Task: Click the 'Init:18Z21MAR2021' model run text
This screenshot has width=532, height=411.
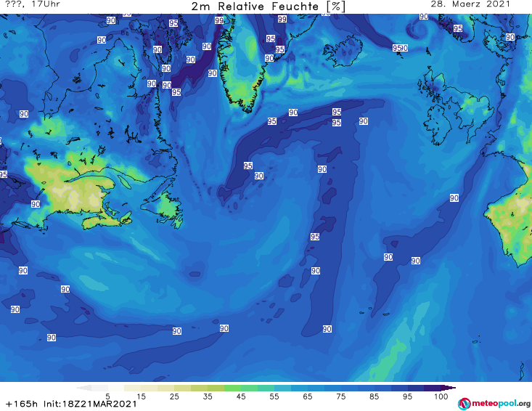Action: coord(90,404)
